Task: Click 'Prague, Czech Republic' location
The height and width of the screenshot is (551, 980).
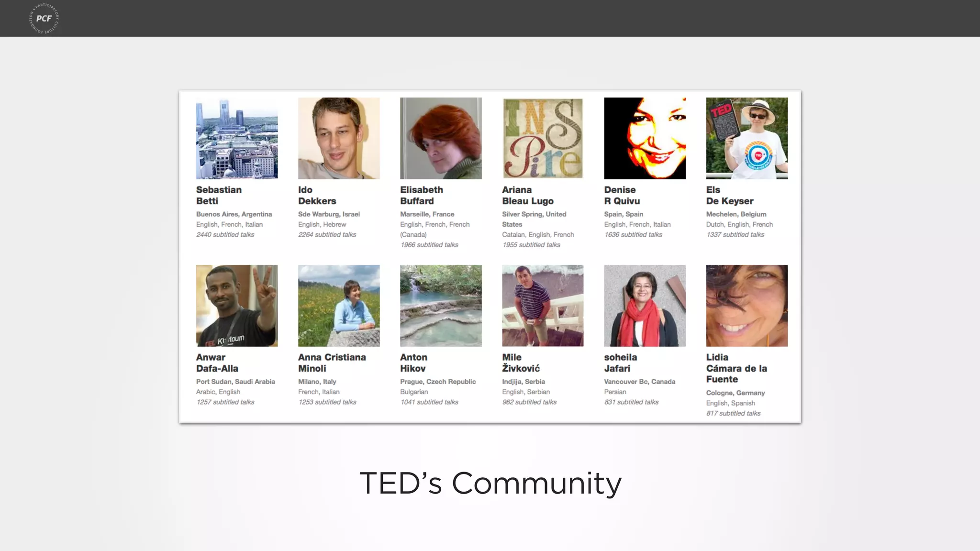Action: (438, 381)
